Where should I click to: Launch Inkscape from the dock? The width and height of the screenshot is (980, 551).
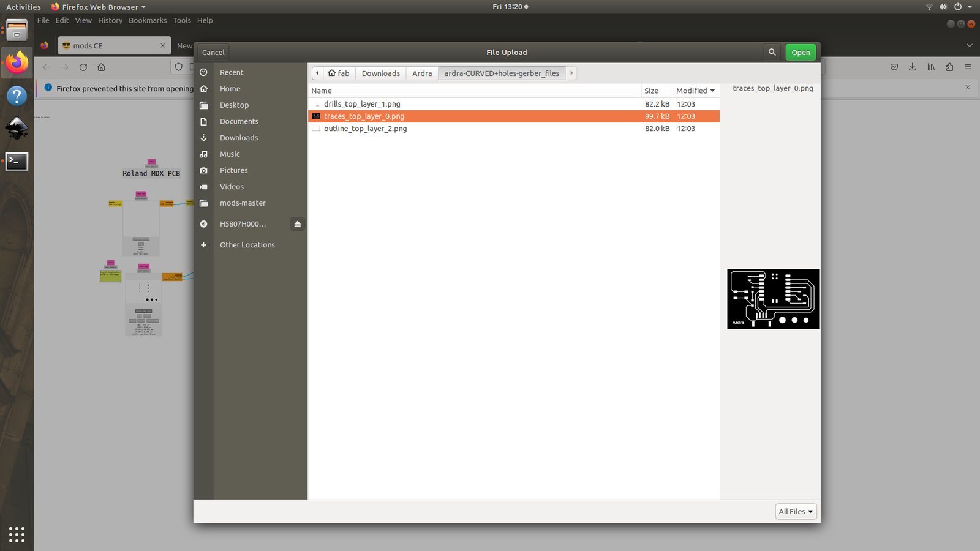17,129
